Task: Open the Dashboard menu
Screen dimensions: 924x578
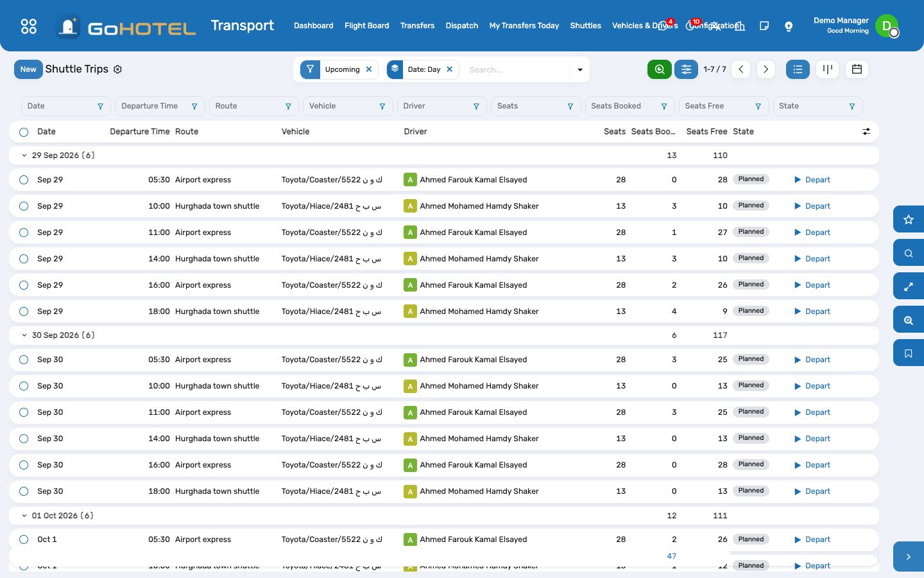Action: tap(313, 26)
